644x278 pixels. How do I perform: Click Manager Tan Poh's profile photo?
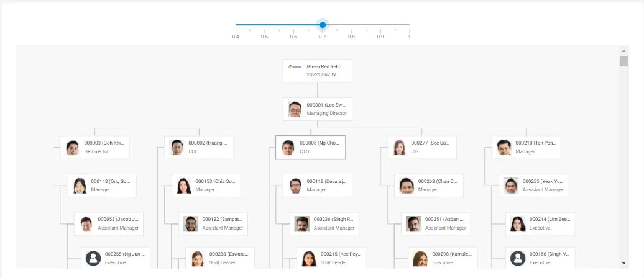pos(504,148)
